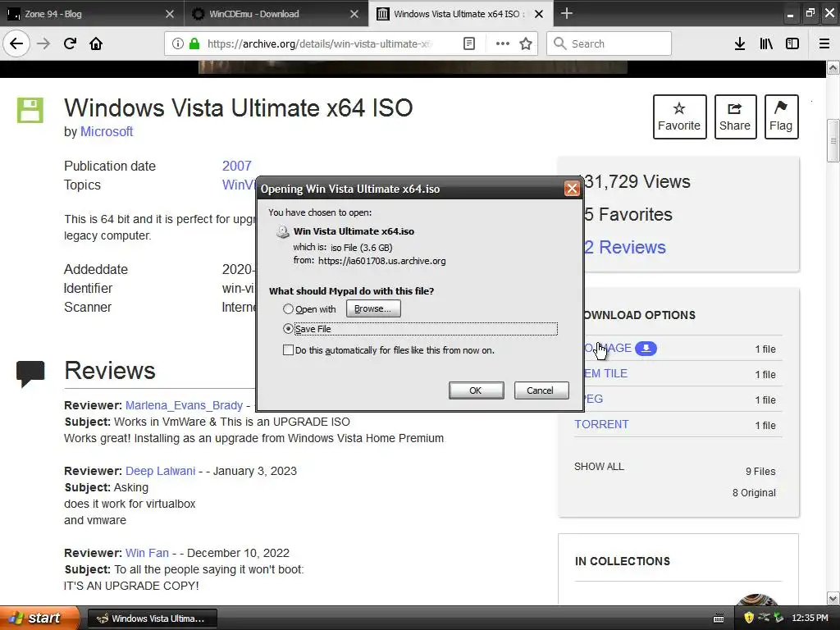Viewport: 840px width, 630px height.
Task: Click the vertical scrollbar thumb
Action: point(833,140)
